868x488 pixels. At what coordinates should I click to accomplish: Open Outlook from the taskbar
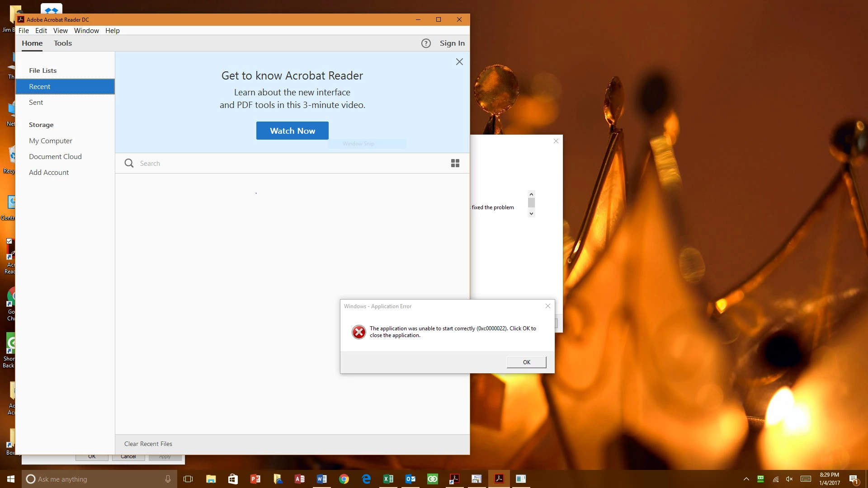click(410, 479)
